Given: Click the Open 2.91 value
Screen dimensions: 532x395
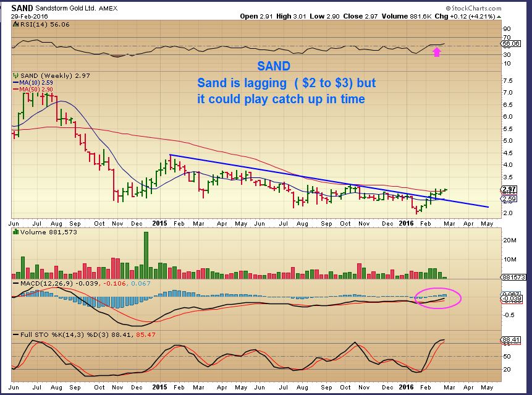Looking at the screenshot, I should click(x=256, y=16).
